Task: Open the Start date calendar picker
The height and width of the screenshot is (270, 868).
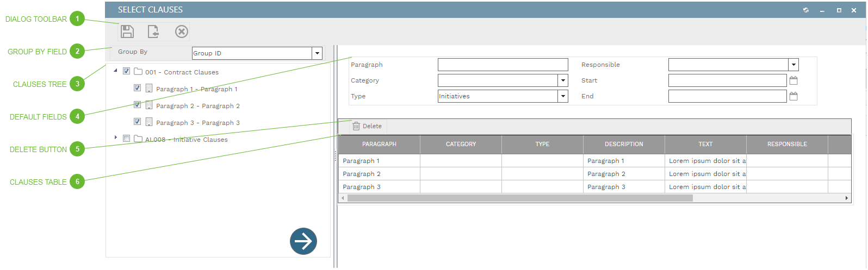Action: pos(793,80)
